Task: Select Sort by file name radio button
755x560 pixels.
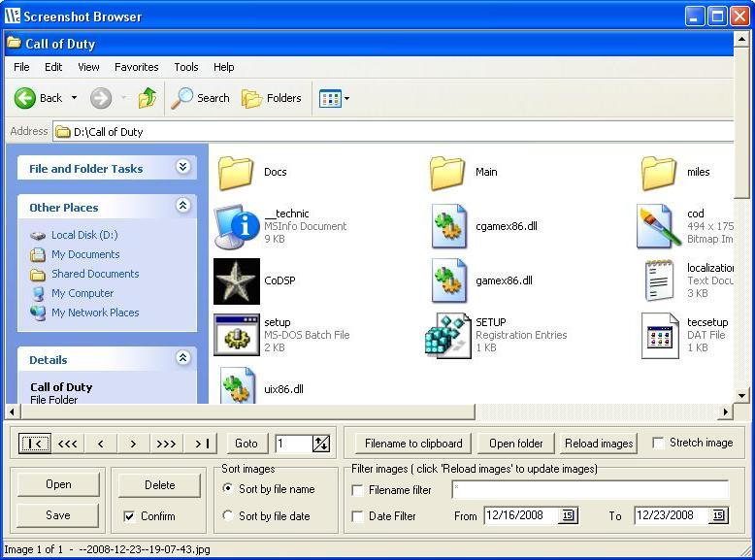Action: [x=227, y=488]
